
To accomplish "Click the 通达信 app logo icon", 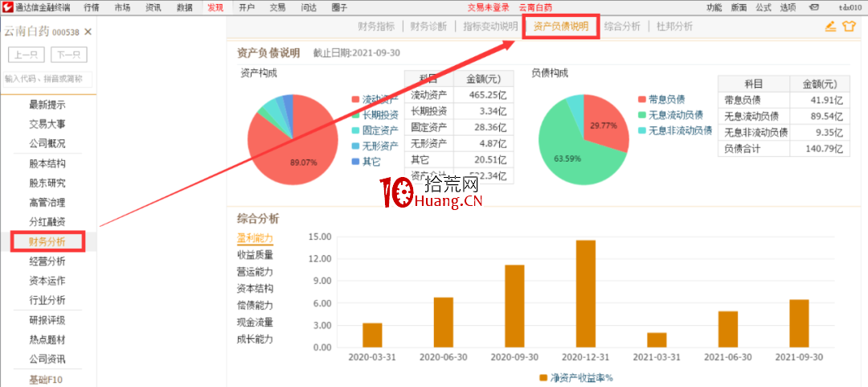I will pos(7,7).
